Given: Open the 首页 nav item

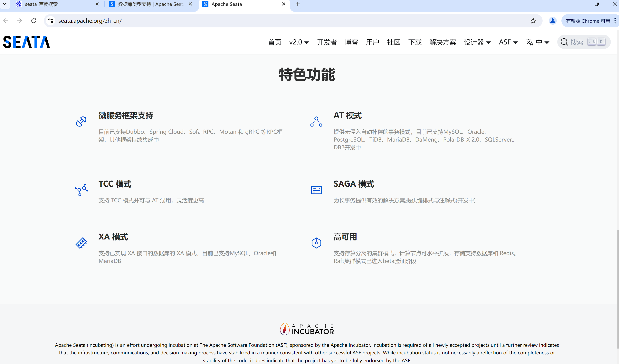Looking at the screenshot, I should point(274,42).
